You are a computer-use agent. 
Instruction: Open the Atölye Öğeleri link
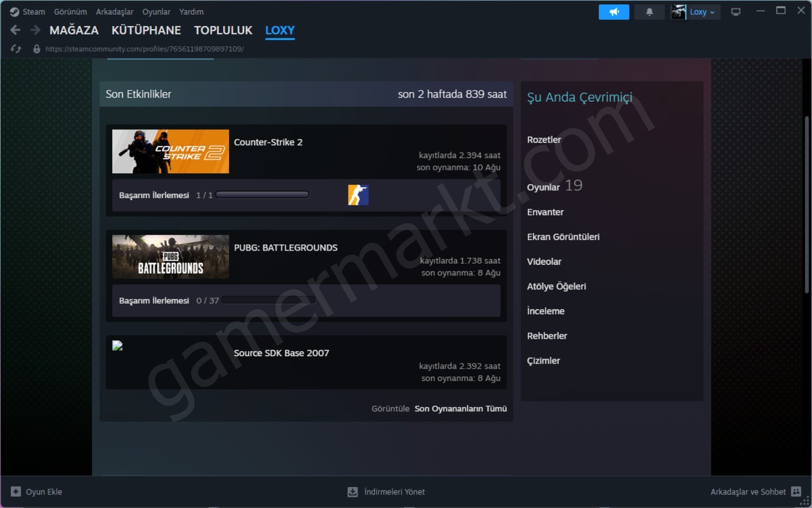point(557,287)
